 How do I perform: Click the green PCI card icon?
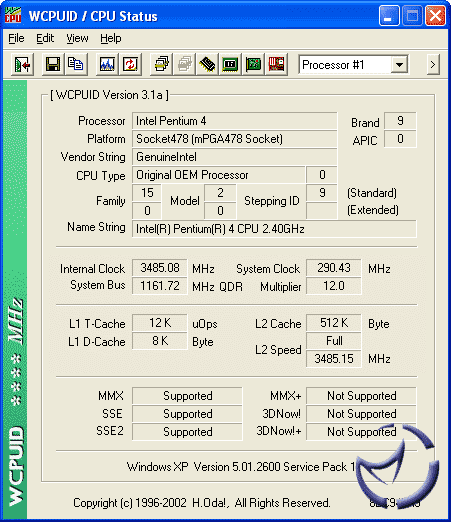point(253,64)
